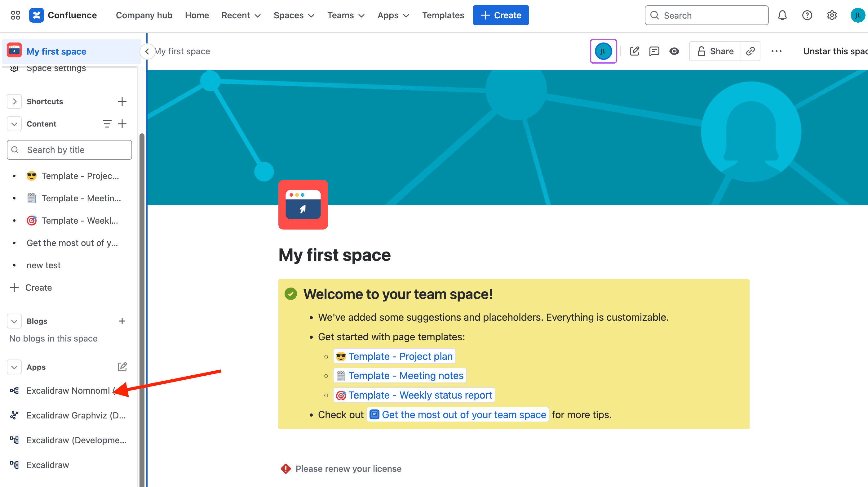Open the Teams dropdown
The image size is (868, 487).
click(x=346, y=15)
